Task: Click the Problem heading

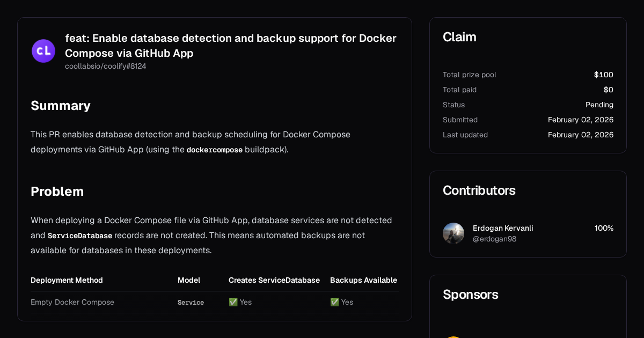Action: coord(57,192)
